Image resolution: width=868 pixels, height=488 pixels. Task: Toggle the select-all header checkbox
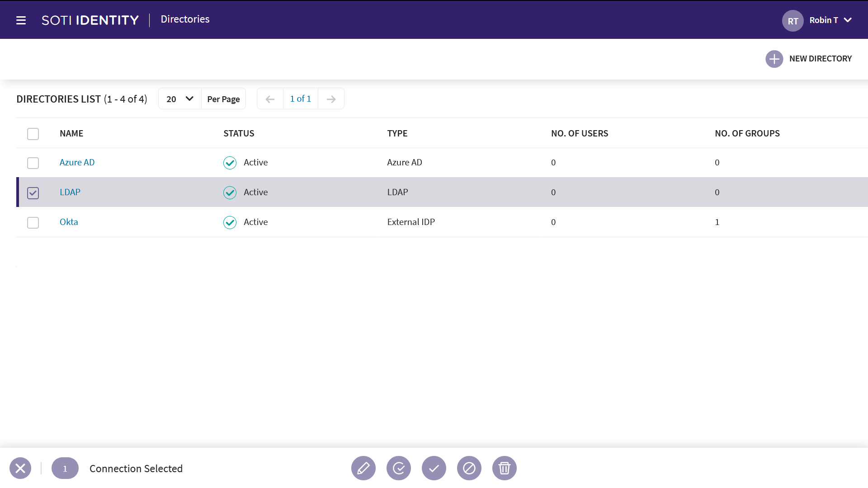(33, 134)
